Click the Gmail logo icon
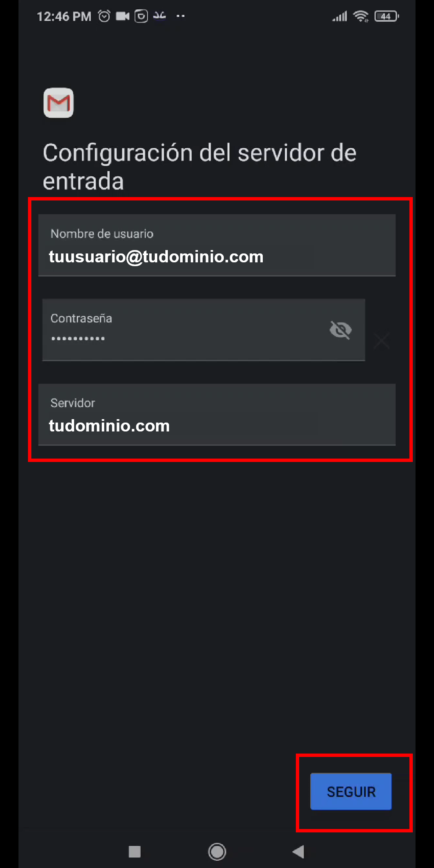 (x=58, y=103)
